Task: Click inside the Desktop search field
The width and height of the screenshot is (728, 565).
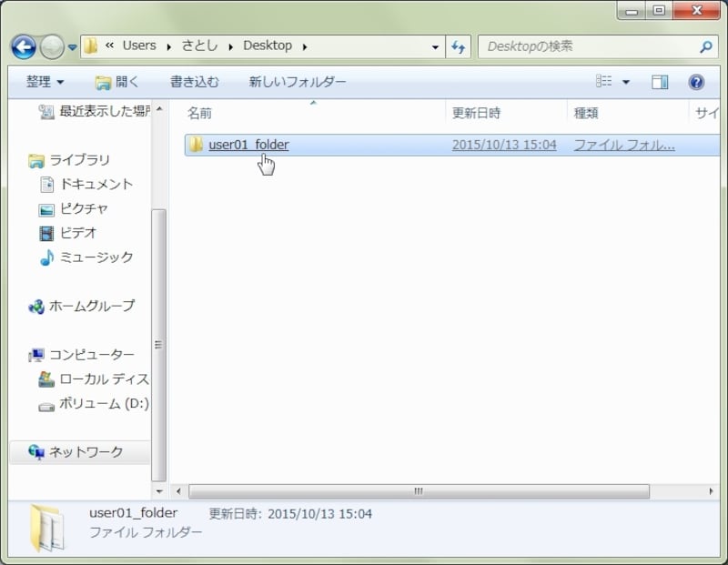Action: (587, 46)
